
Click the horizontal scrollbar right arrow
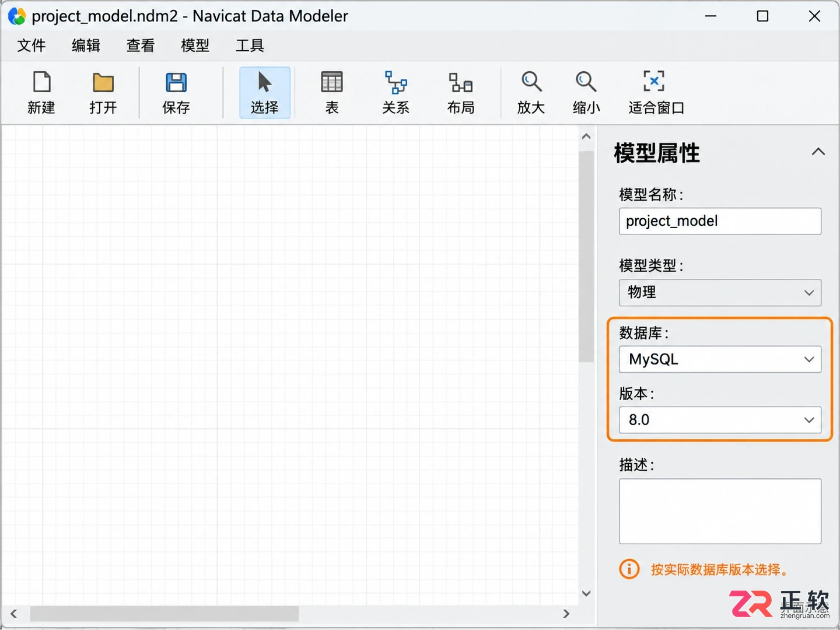coord(566,614)
